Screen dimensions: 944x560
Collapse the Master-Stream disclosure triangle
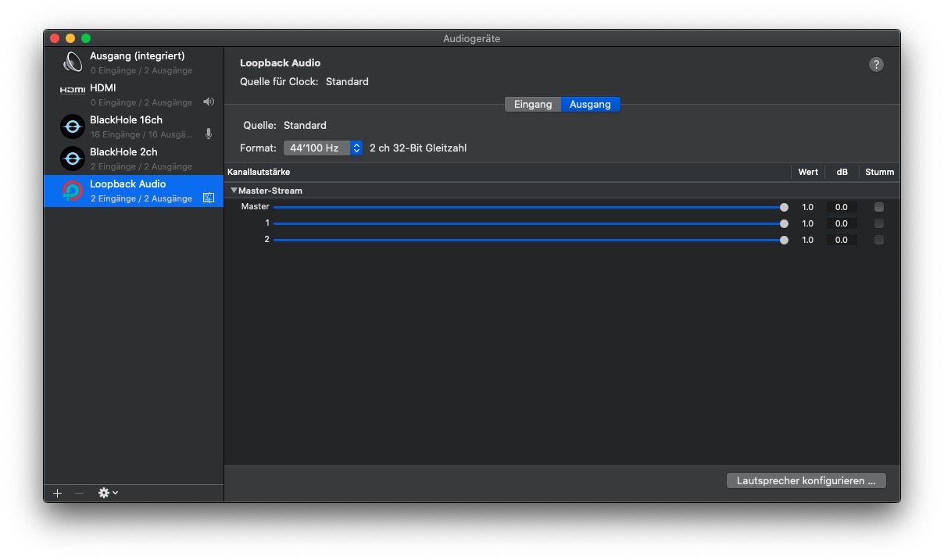coord(234,191)
